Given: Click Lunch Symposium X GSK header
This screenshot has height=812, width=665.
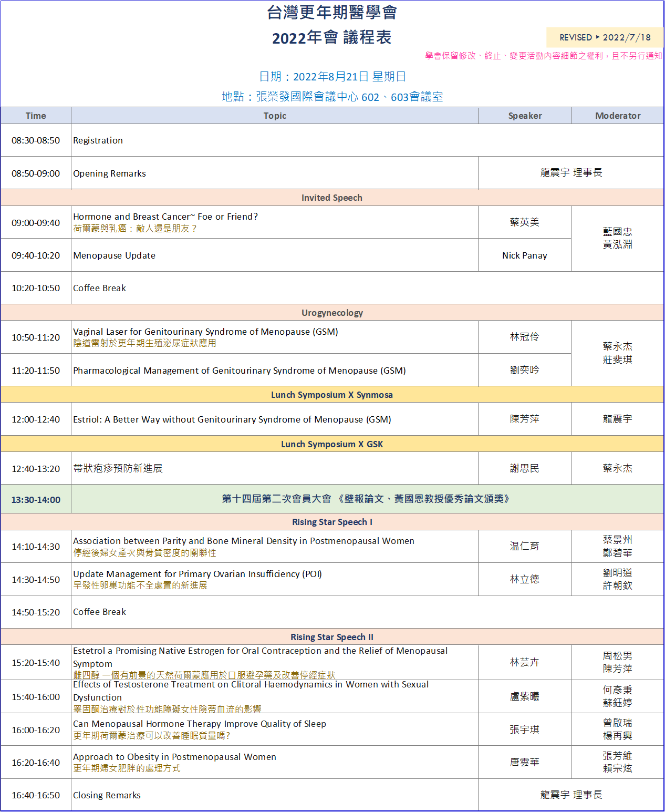Looking at the screenshot, I should [x=332, y=444].
